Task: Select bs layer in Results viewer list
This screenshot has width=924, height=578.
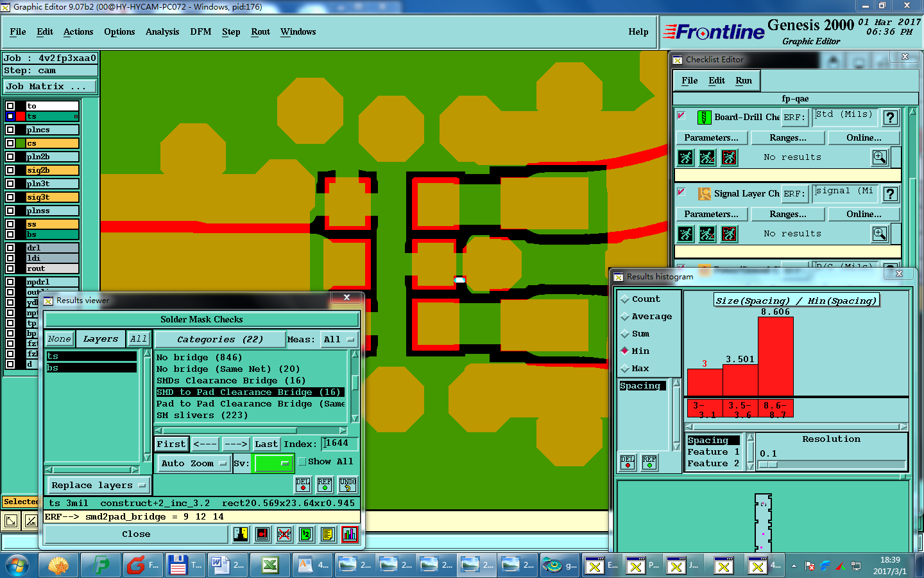Action: click(x=91, y=368)
